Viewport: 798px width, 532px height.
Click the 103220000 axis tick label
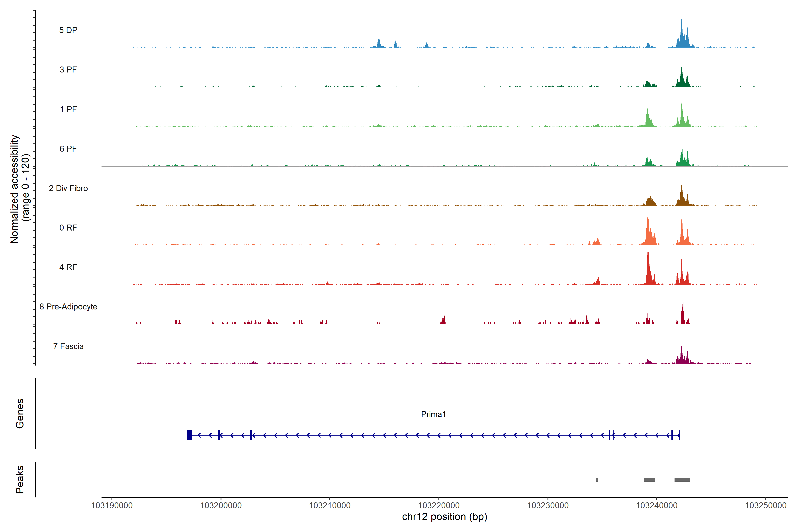(439, 505)
